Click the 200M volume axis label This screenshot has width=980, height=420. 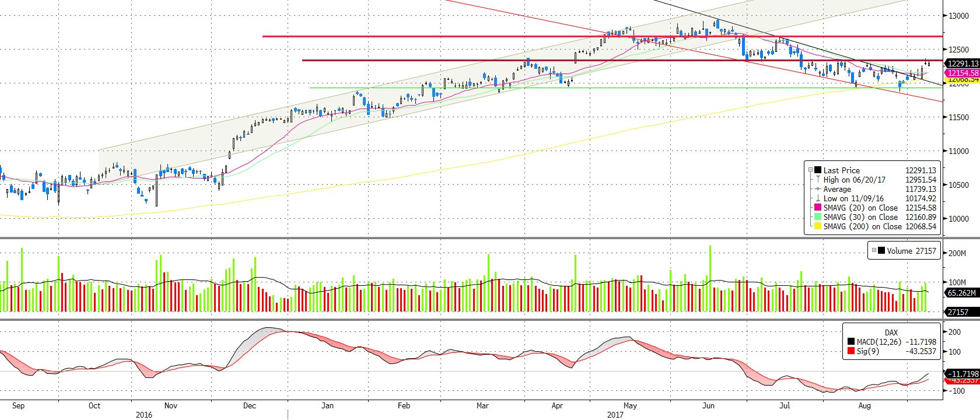tap(957, 253)
